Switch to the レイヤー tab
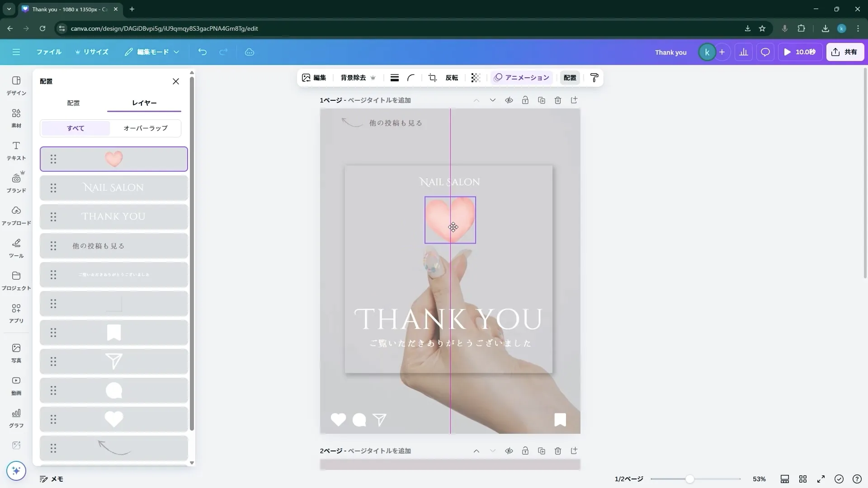Screen dimensions: 868x488 [144, 103]
